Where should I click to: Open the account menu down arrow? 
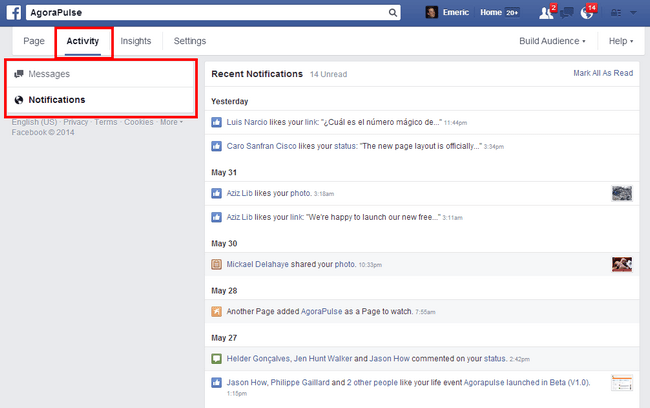coord(635,12)
